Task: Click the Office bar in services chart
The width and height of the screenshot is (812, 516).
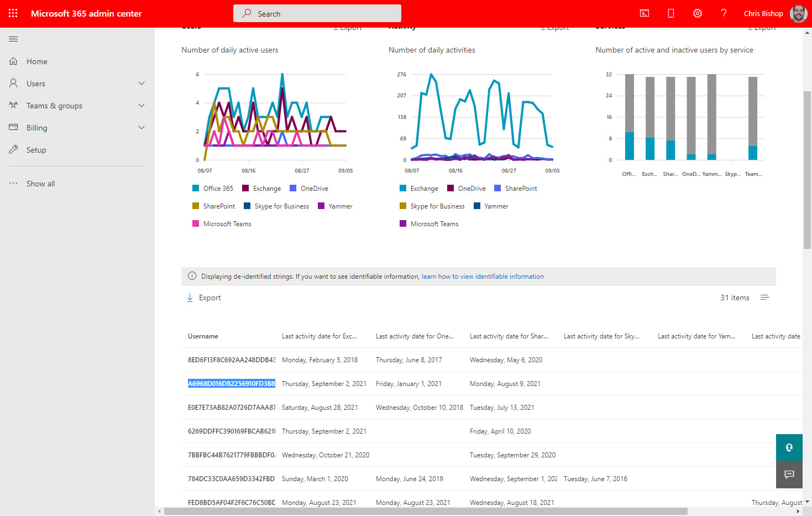Action: pos(630,117)
